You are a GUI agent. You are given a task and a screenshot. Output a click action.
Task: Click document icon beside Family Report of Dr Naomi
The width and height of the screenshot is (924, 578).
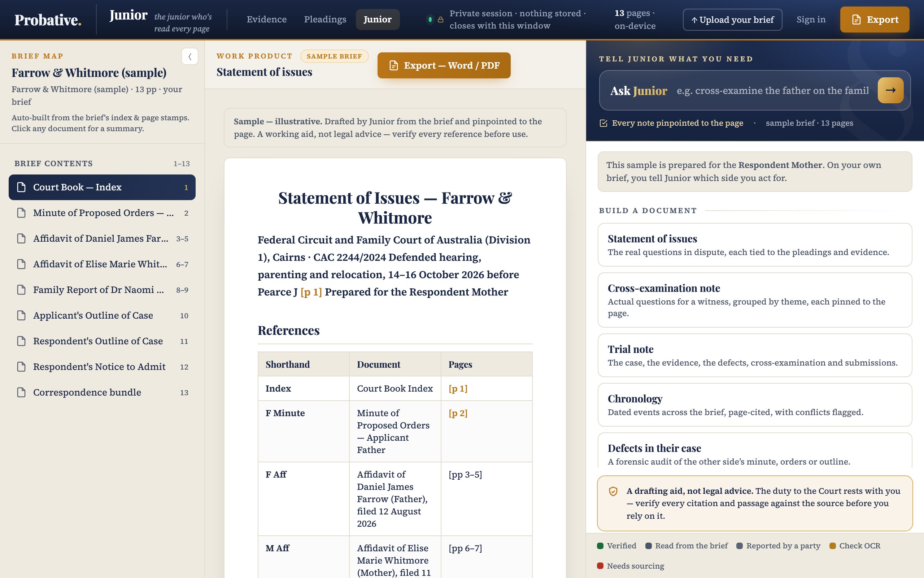point(21,290)
